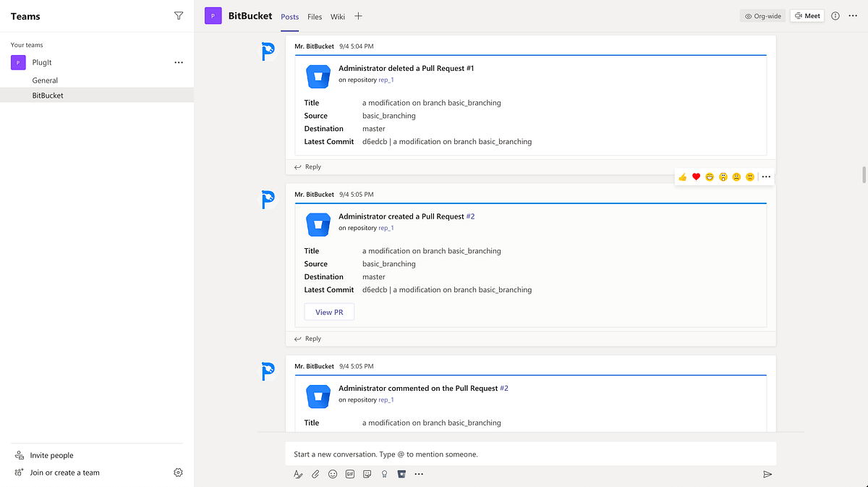Open more options for the PlugIt team
The image size is (868, 487).
point(179,62)
